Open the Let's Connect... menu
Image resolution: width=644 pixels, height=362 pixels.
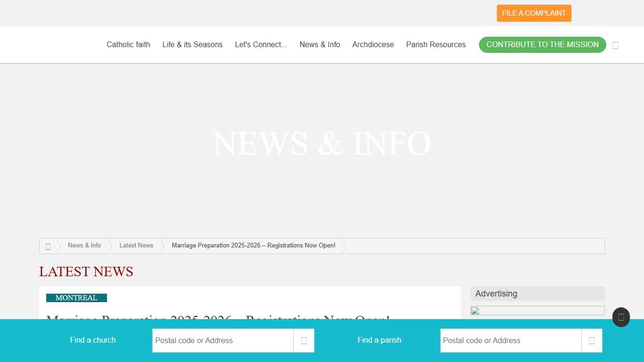(x=261, y=45)
